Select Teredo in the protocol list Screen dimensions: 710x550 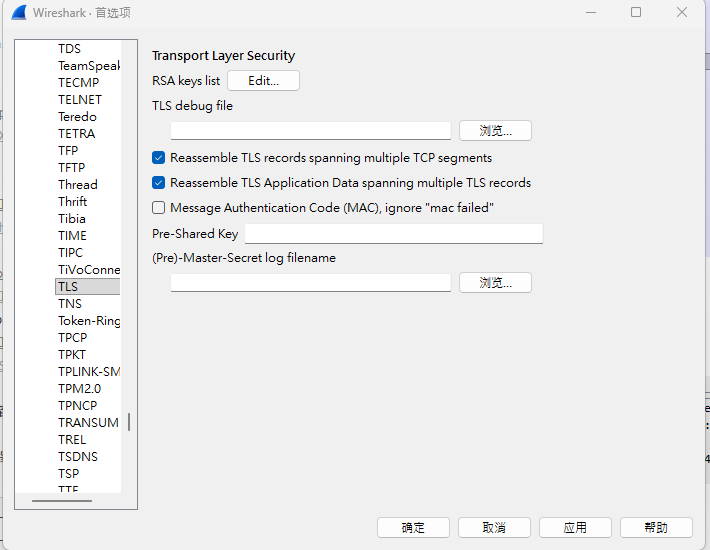(x=77, y=117)
